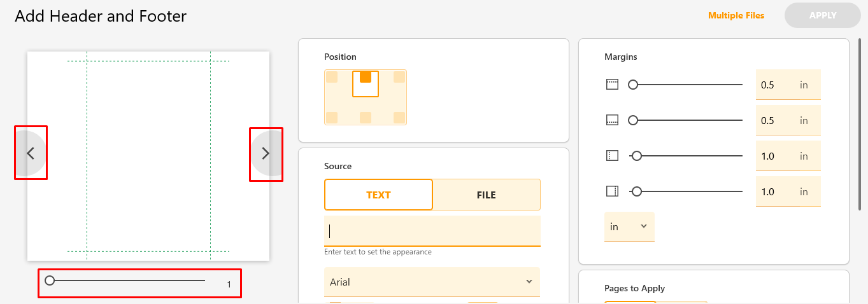The height and width of the screenshot is (304, 868).
Task: Go to the previous page preview arrow
Action: (x=31, y=153)
